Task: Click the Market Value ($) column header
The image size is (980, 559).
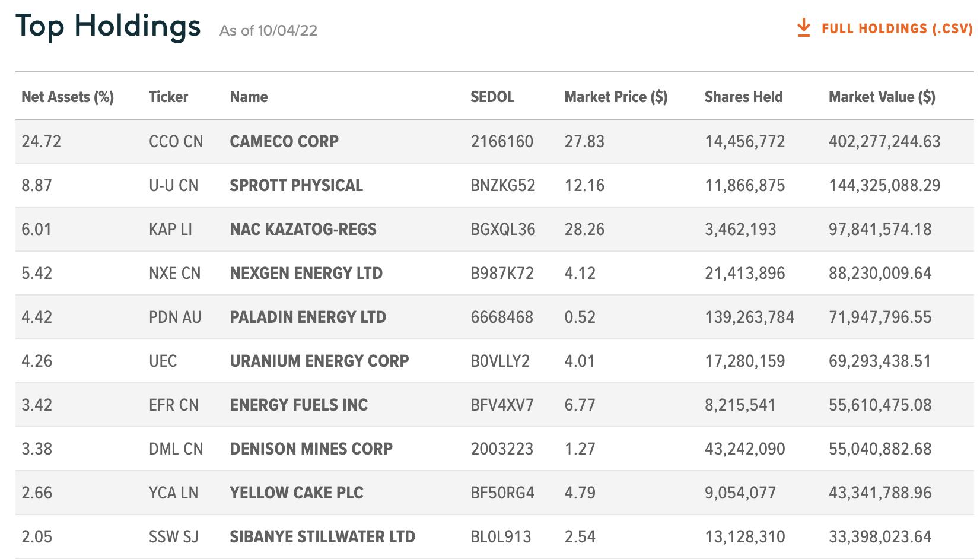Action: click(882, 97)
